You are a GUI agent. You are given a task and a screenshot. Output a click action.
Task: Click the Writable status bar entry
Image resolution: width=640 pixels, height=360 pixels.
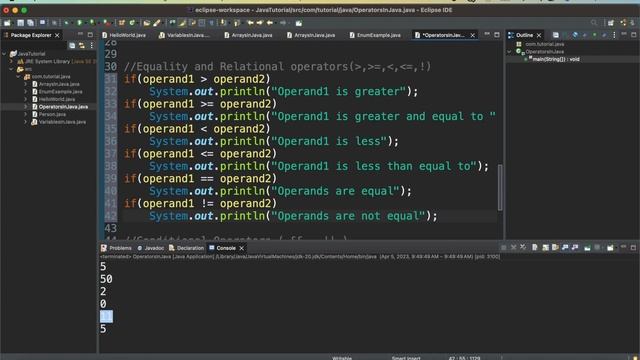[342, 358]
